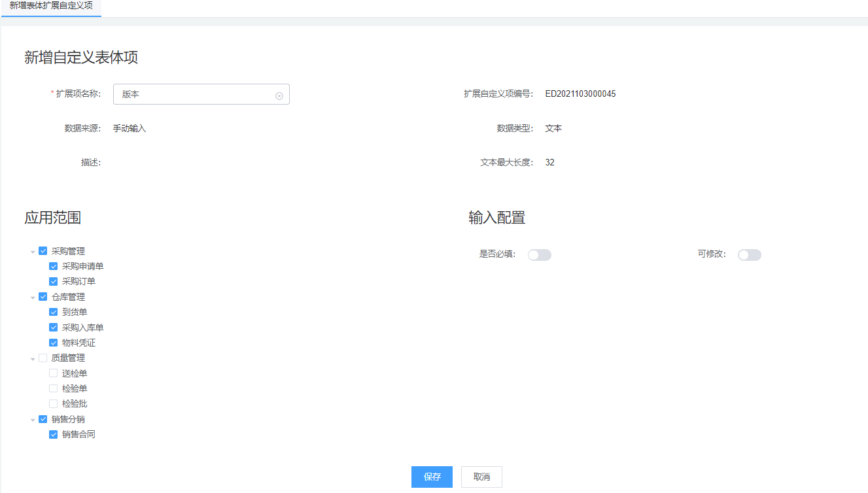868x493 pixels.
Task: Turn on the 可修改 toggle switch
Action: [x=750, y=255]
